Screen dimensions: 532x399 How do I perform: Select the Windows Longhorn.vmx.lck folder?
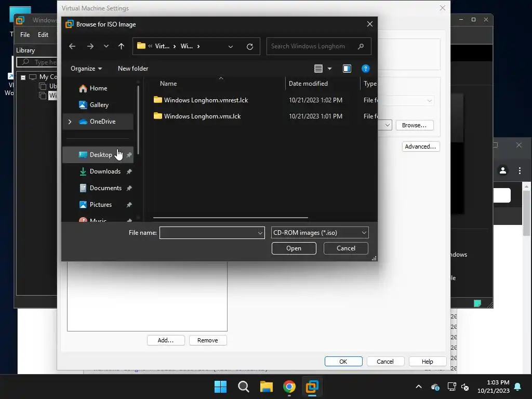point(202,116)
